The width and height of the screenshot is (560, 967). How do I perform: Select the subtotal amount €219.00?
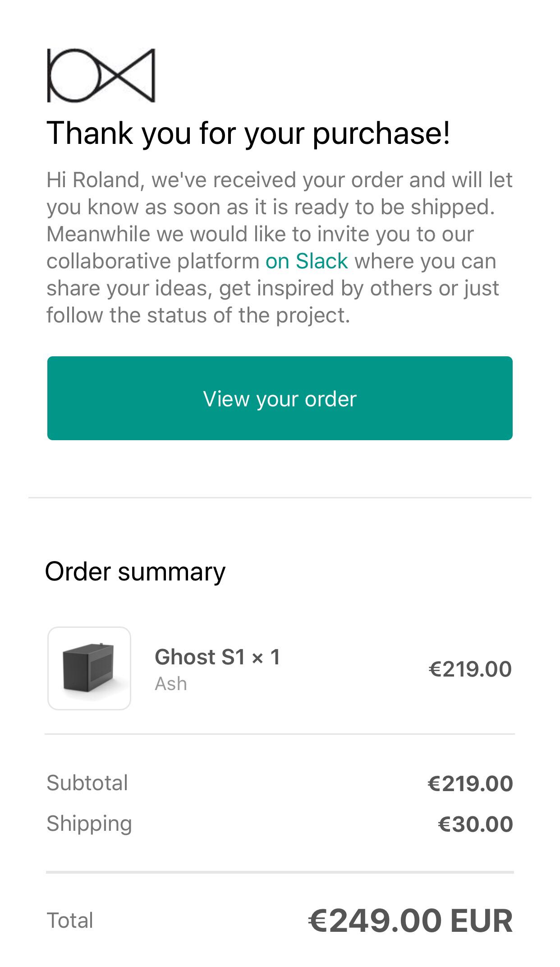click(470, 783)
